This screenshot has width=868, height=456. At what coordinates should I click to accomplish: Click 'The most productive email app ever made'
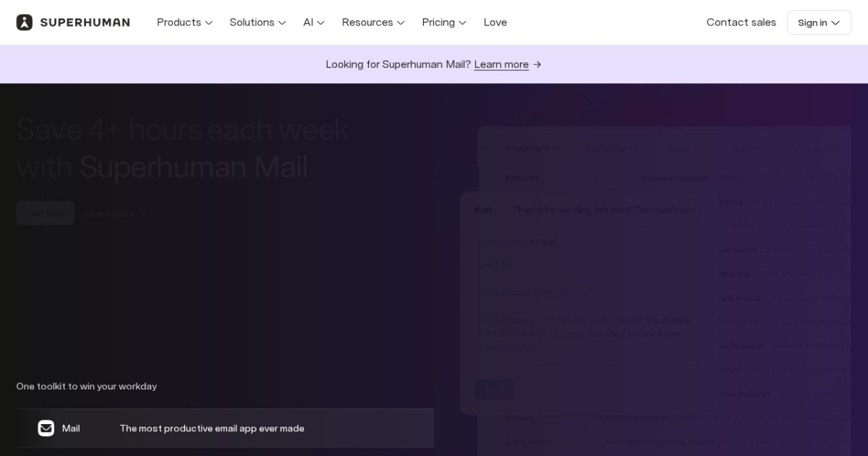[x=212, y=428]
